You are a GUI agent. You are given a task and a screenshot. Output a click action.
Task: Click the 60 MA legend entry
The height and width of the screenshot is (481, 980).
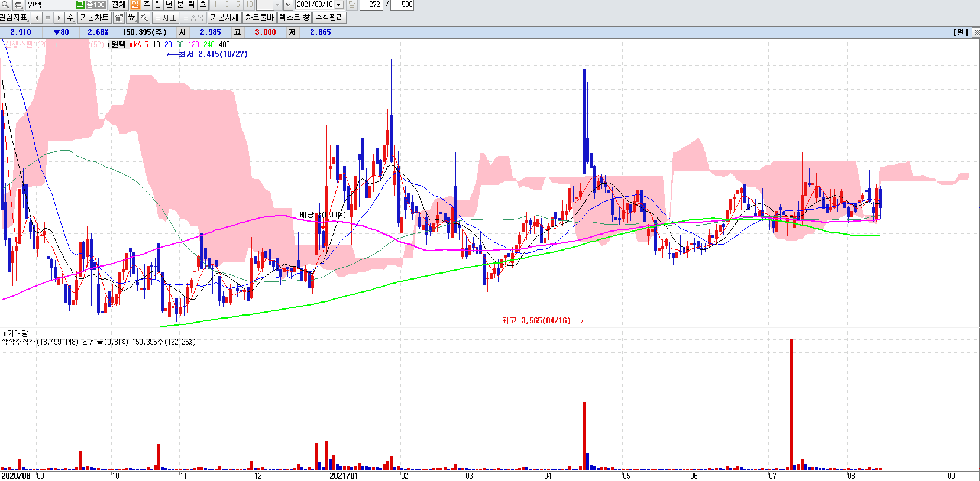(180, 44)
